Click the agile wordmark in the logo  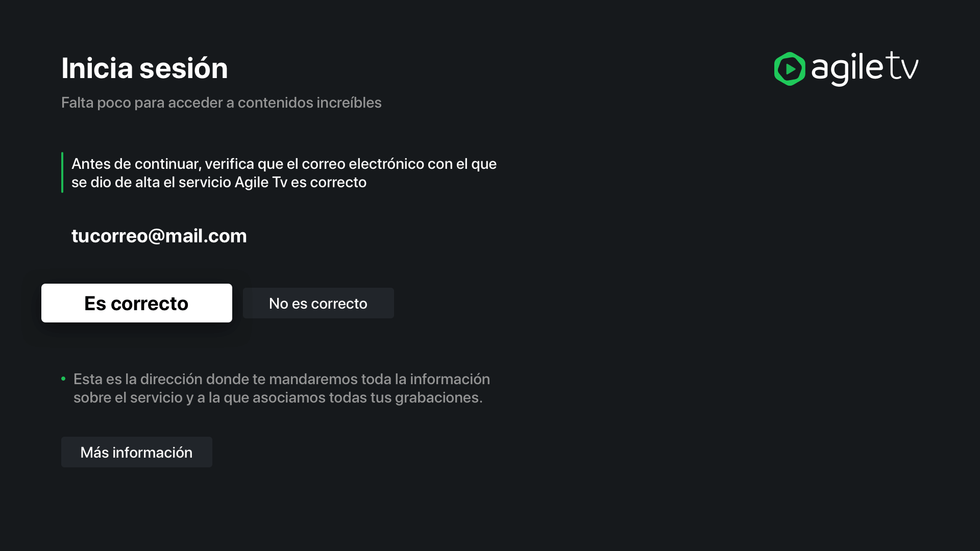(x=847, y=69)
